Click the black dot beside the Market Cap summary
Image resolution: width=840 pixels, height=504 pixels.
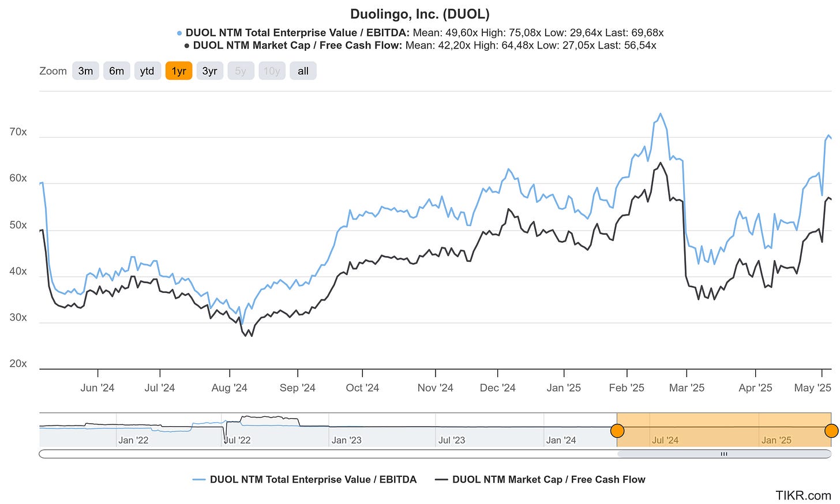coord(187,46)
